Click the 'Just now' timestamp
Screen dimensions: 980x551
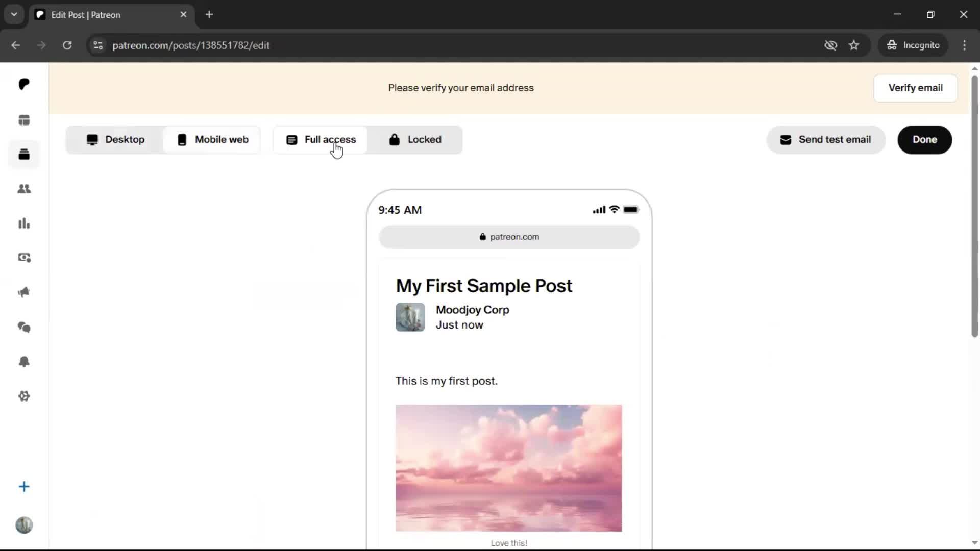click(459, 325)
